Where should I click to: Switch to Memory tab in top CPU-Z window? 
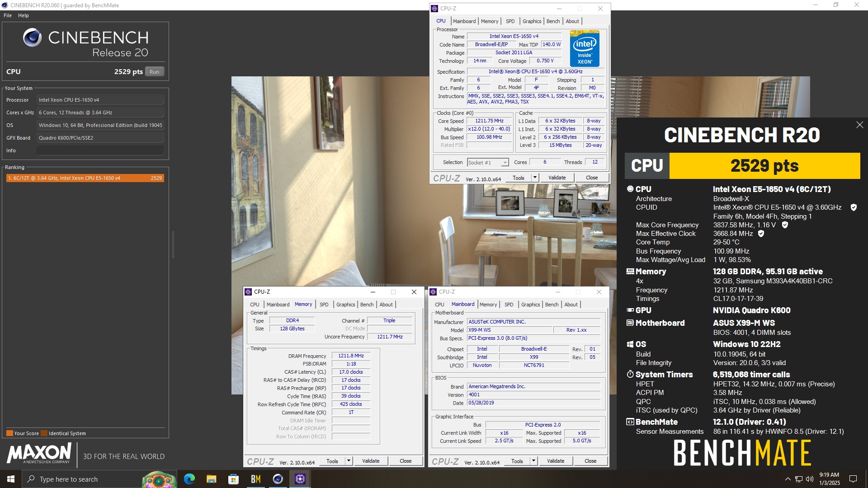(x=490, y=21)
